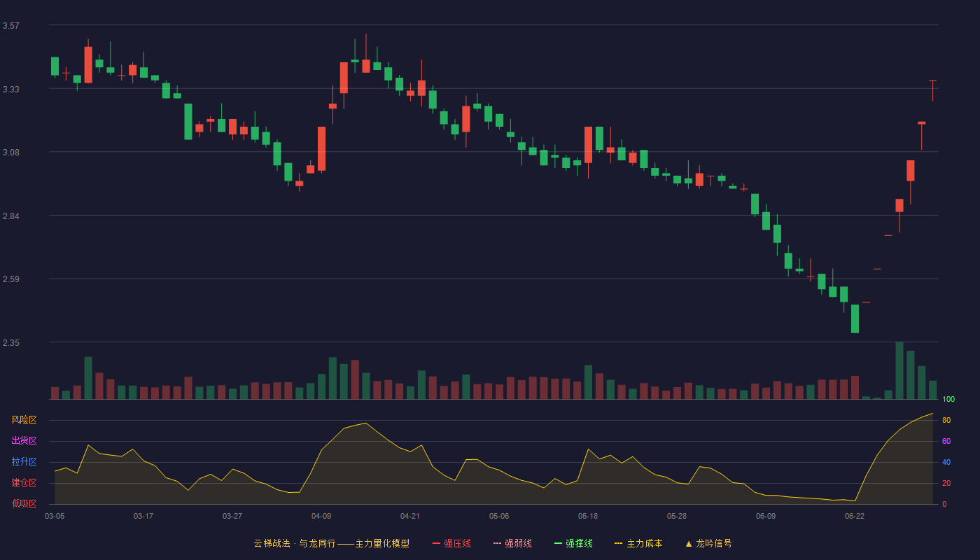Click the 60 indicator axis value
Viewport: 980px width, 560px height.
click(x=946, y=441)
